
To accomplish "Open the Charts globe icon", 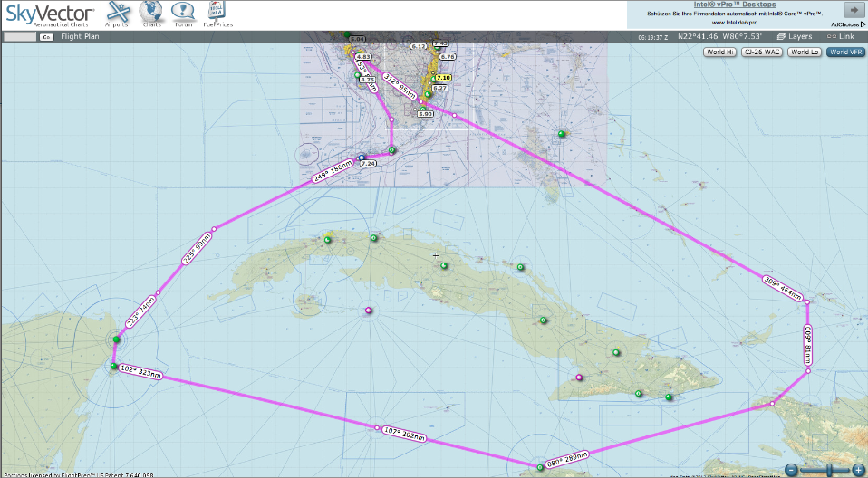I will [x=151, y=14].
